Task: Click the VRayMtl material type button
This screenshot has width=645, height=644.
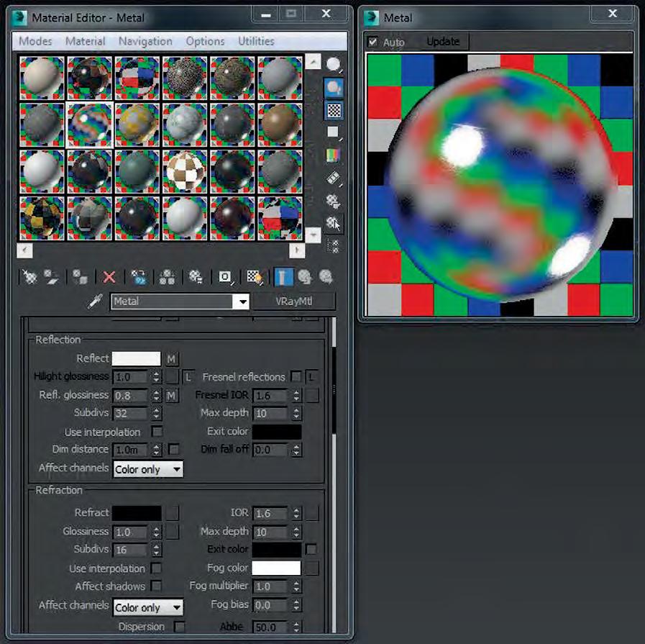Action: point(293,301)
